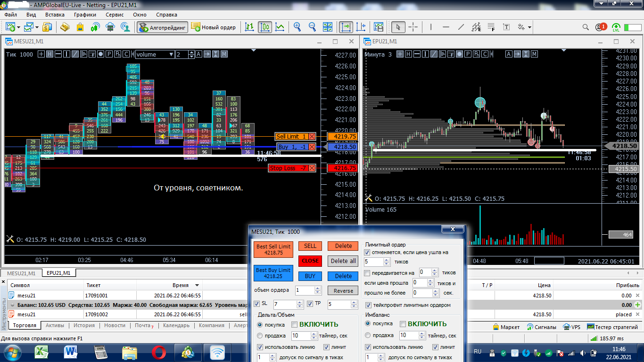Open the search magnifier in toolbar
This screenshot has height=362, width=644.
click(x=586, y=27)
